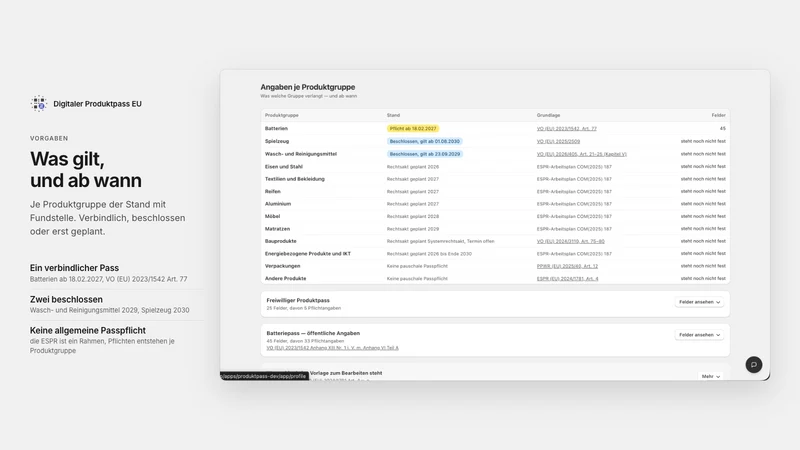Open link VO (EU) 2023/1542, Art. 77 in Batterien row
This screenshot has width=800, height=450.
[566, 129]
